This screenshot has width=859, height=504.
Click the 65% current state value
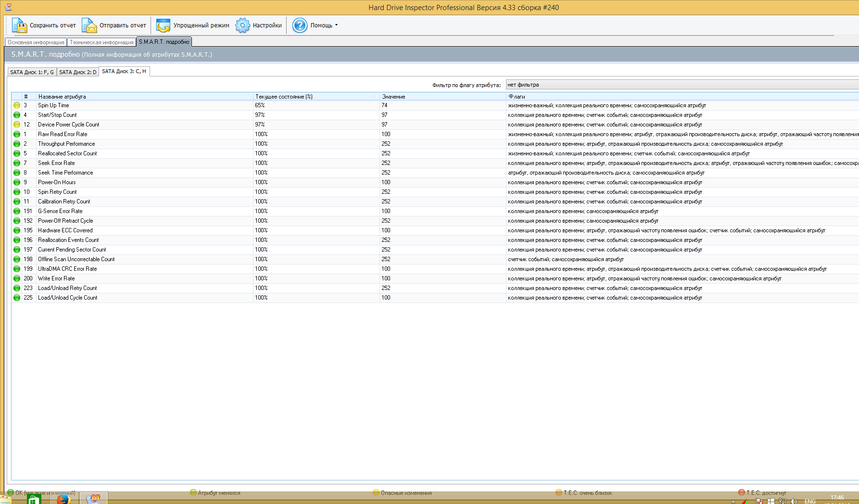pos(260,105)
